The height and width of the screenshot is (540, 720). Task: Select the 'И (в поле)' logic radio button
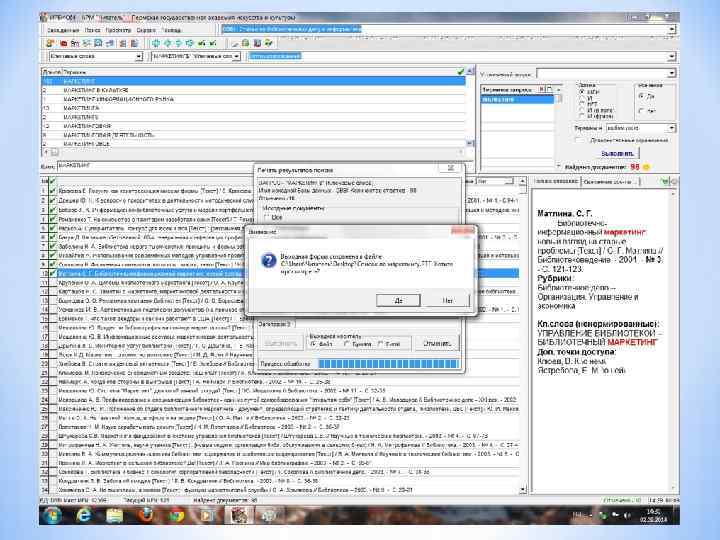pos(582,110)
